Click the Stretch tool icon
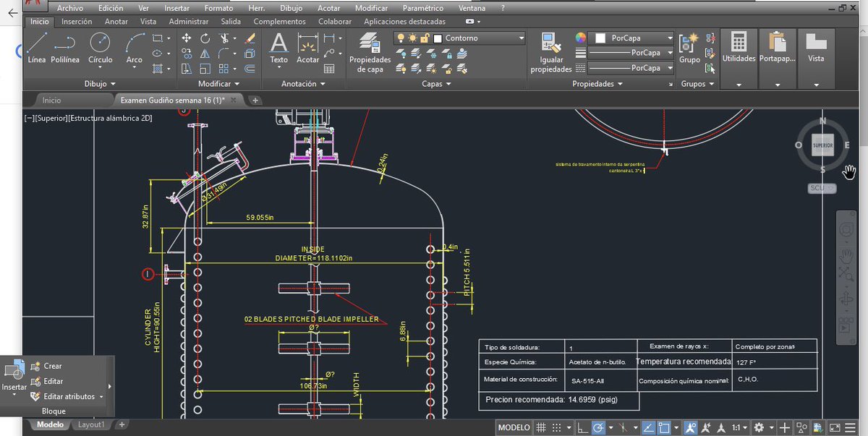The width and height of the screenshot is (868, 436). (x=186, y=69)
